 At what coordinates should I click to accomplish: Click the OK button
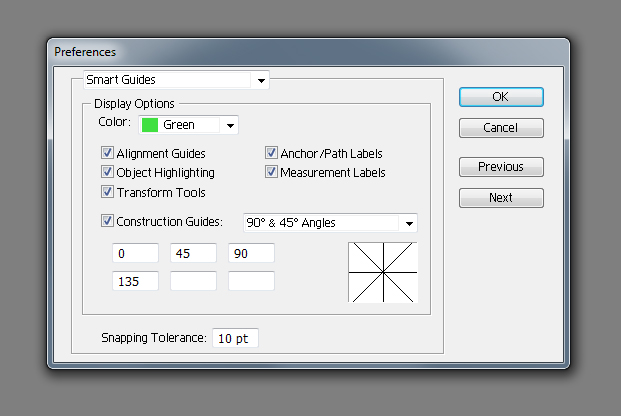[x=501, y=97]
